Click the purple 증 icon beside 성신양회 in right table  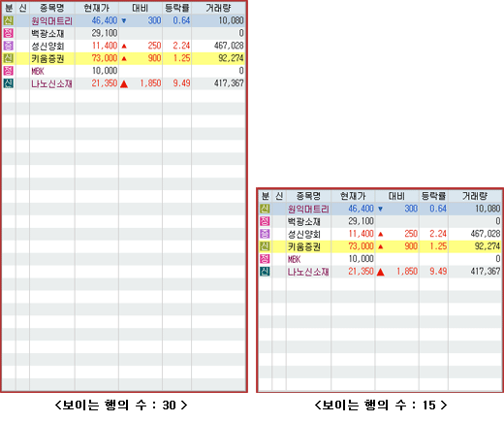[x=265, y=234]
